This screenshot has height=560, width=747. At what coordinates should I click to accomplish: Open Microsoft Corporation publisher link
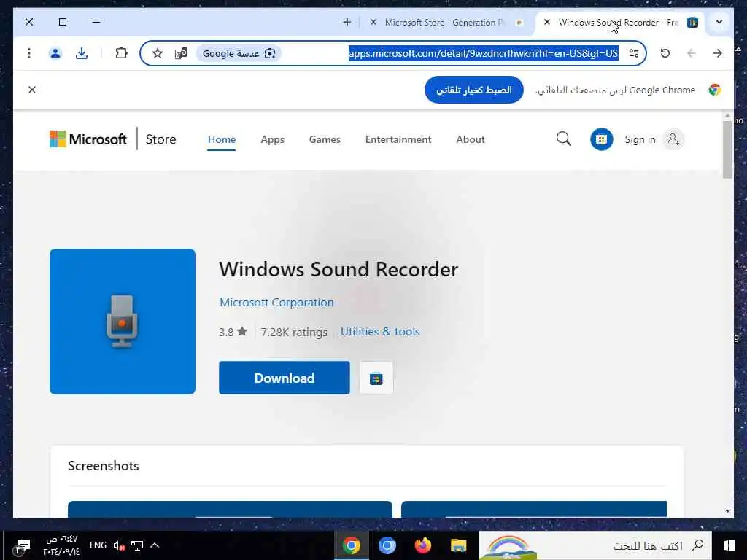(x=276, y=303)
